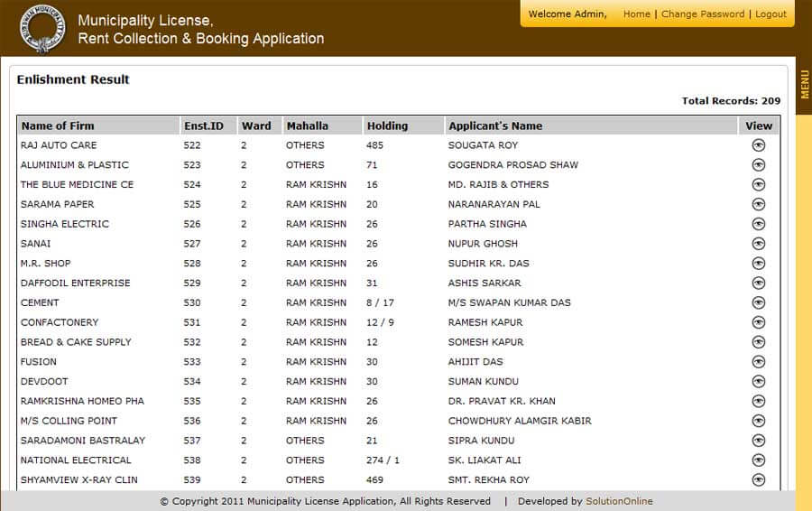
Task: Click Enst.ID value 539
Action: click(x=191, y=480)
